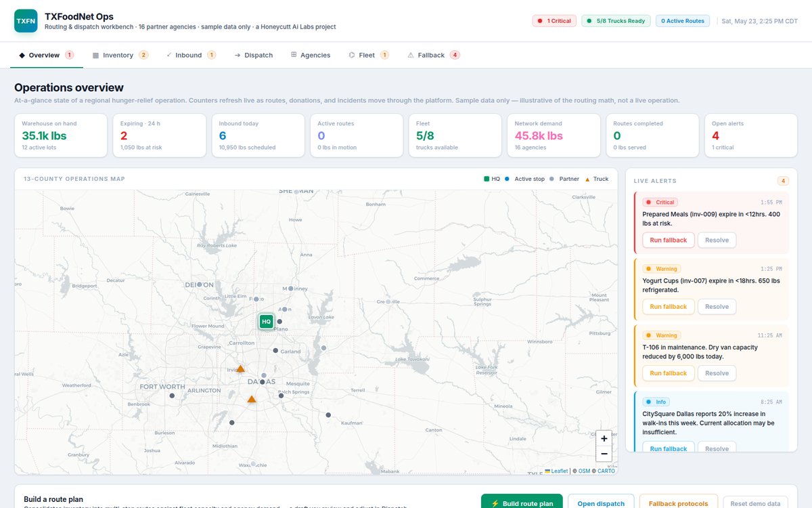Click the TXFN logo icon
This screenshot has height=508, width=812.
pos(26,21)
